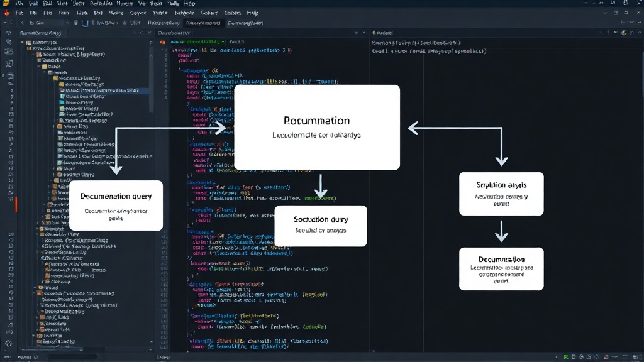The width and height of the screenshot is (644, 362).
Task: Open Help in the title-bar menu row
Action: pyautogui.click(x=189, y=3)
